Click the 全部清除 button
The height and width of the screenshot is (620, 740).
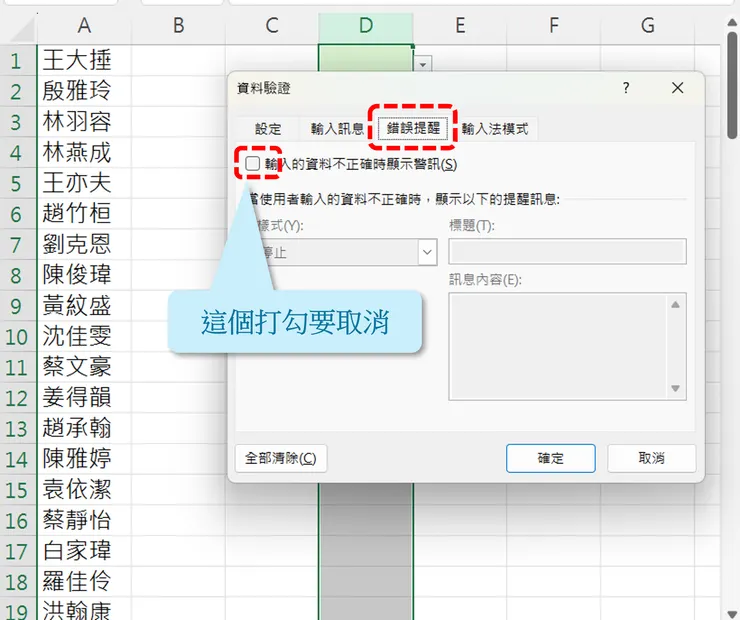click(281, 458)
